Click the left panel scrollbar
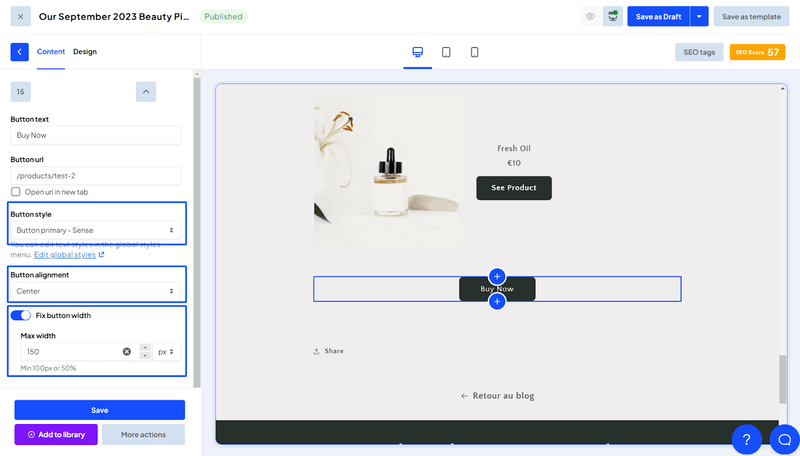The width and height of the screenshot is (800, 456). pyautogui.click(x=197, y=232)
